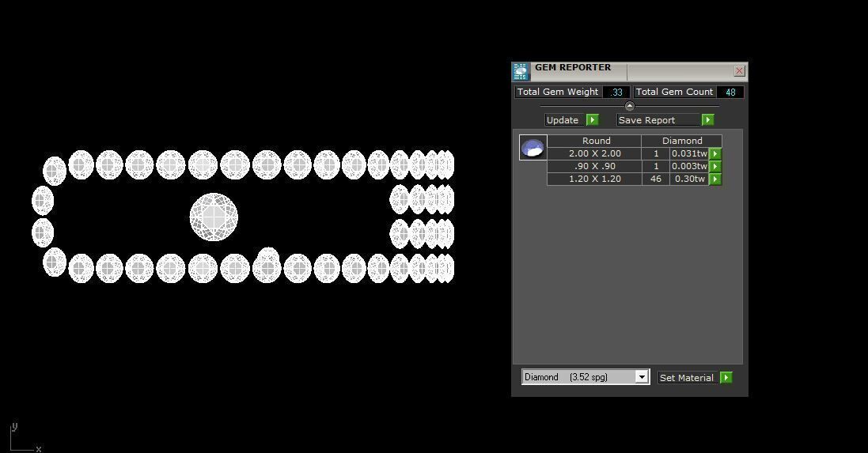Select the 1.20 X 1.20 size cell

coord(594,179)
